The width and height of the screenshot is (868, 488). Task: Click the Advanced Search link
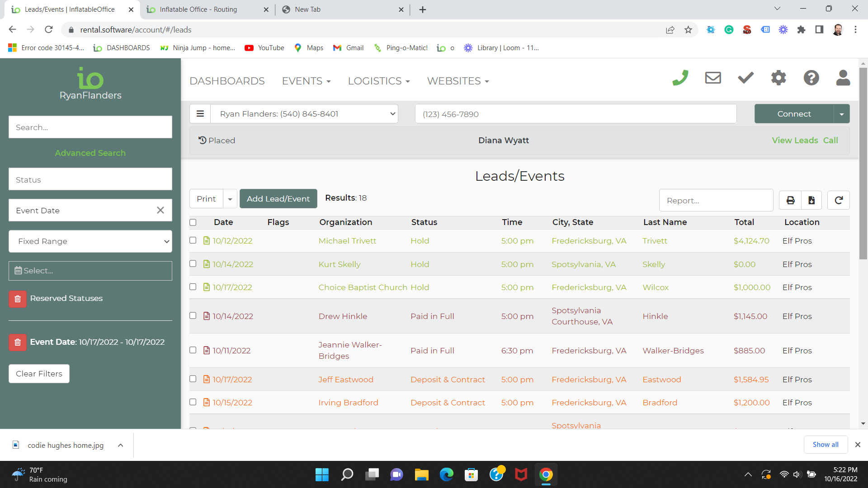click(x=90, y=153)
